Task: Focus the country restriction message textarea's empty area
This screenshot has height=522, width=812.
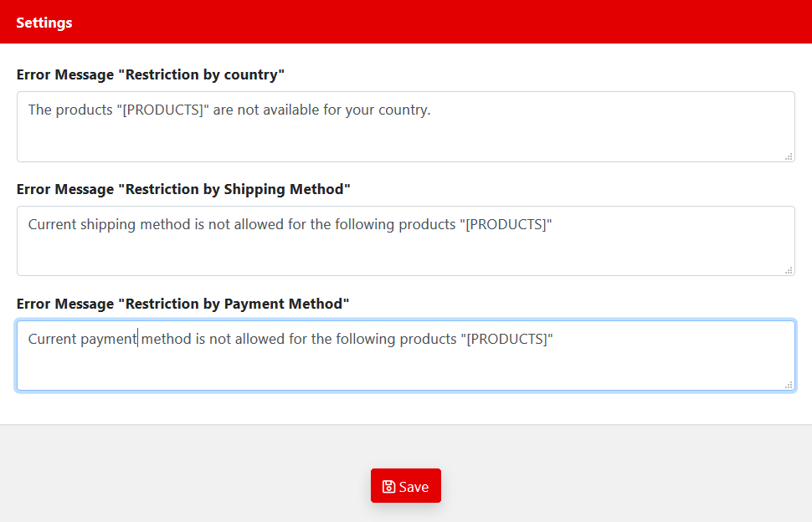Action: [405, 140]
